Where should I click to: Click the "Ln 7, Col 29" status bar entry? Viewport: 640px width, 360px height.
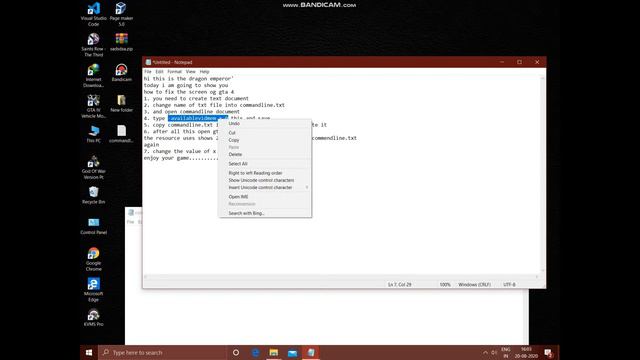pyautogui.click(x=399, y=284)
